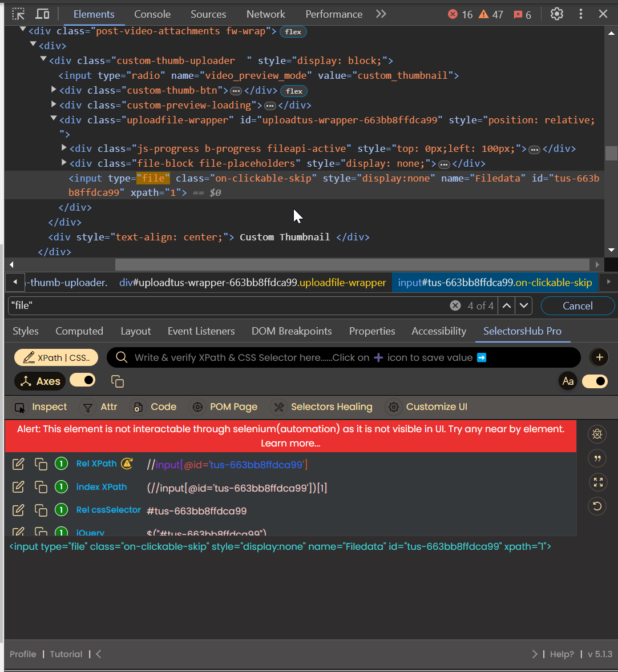Click the plus icon to save selector value

click(600, 357)
